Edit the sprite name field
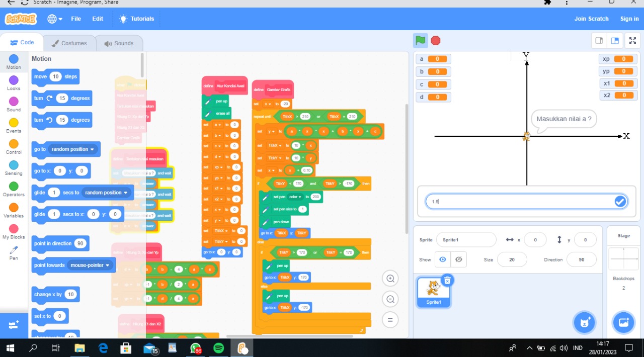 (x=466, y=240)
